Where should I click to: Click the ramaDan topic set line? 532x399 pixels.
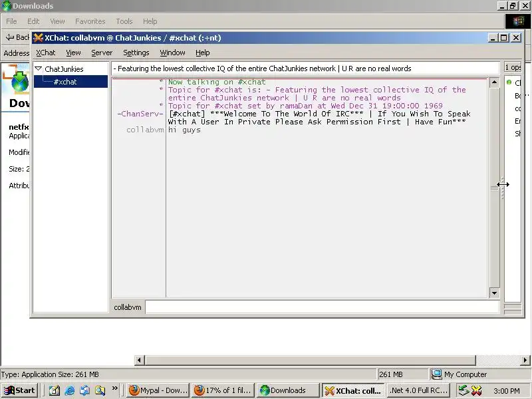(305, 106)
